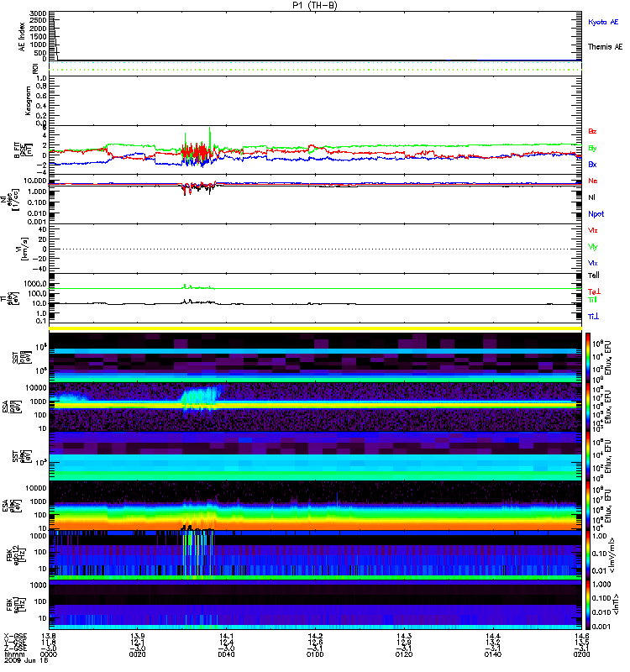Click the ion burst in ESA ions spectrogram
This screenshot has height=672, width=630.
tap(202, 398)
